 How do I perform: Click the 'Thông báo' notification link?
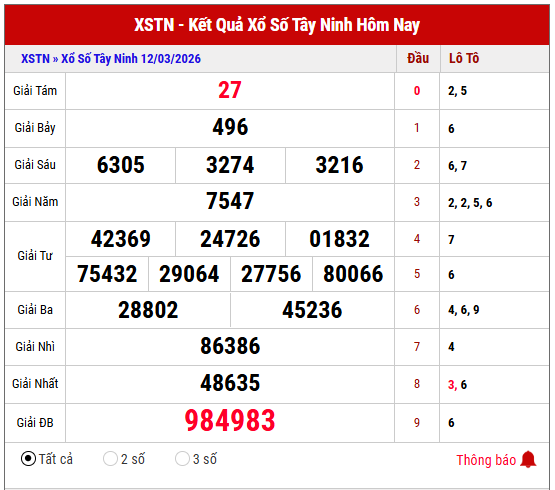tap(486, 460)
